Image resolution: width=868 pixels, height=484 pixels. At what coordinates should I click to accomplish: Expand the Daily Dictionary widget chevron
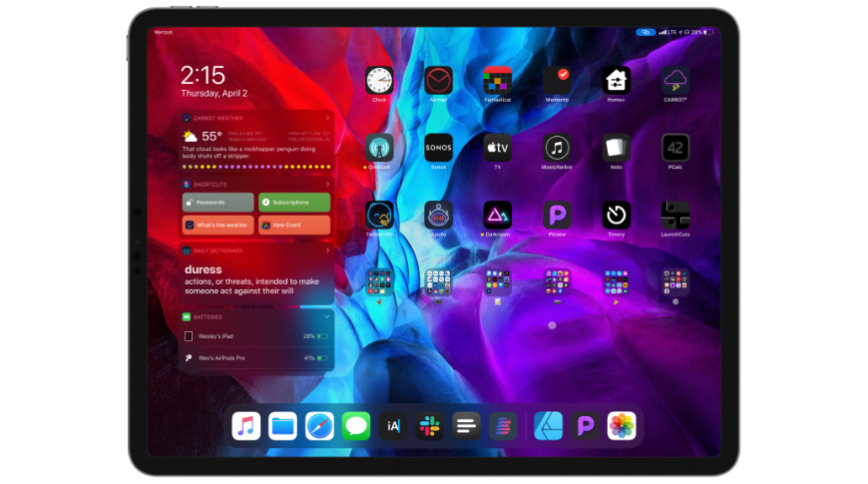[x=327, y=250]
